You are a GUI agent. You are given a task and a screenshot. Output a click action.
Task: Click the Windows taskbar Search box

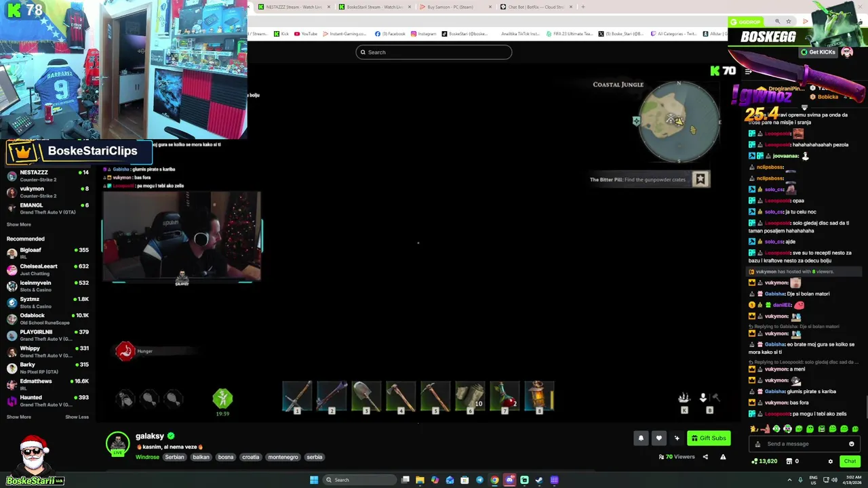[x=359, y=480]
